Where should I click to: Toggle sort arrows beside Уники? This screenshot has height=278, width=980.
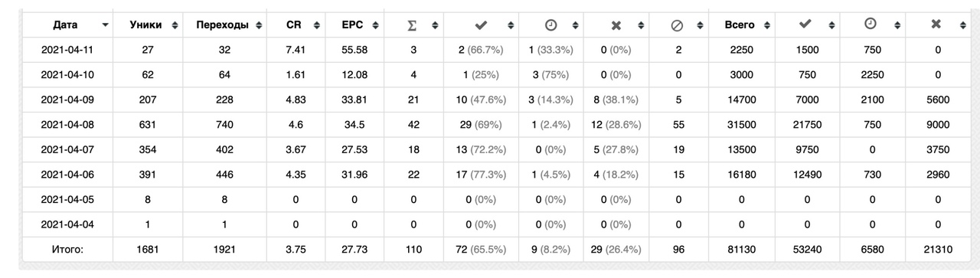point(175,25)
